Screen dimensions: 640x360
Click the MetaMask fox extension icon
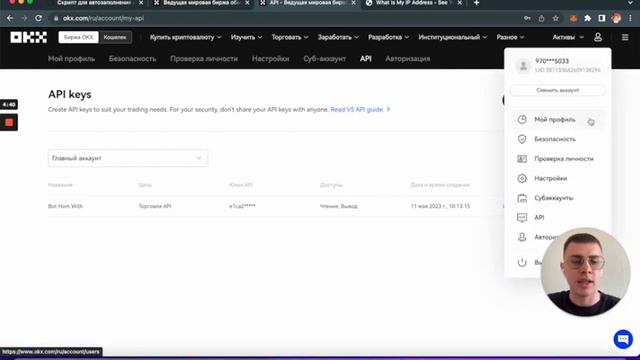coord(573,18)
